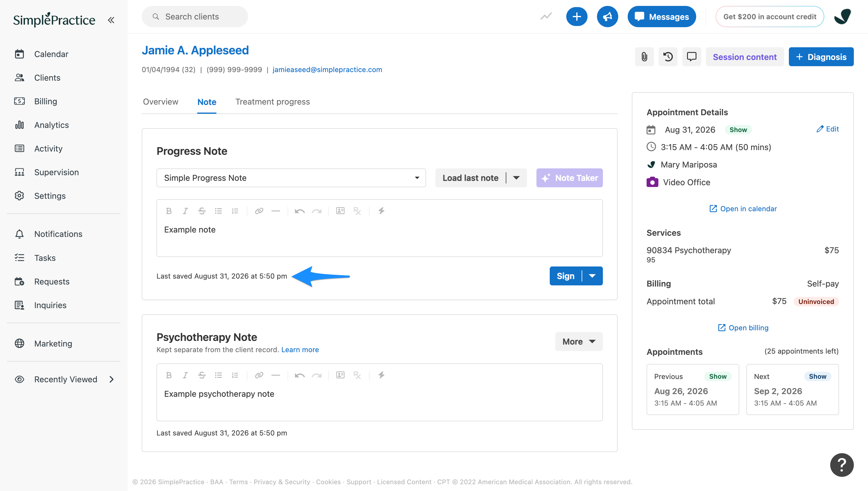Open the account avatar menu

(842, 17)
